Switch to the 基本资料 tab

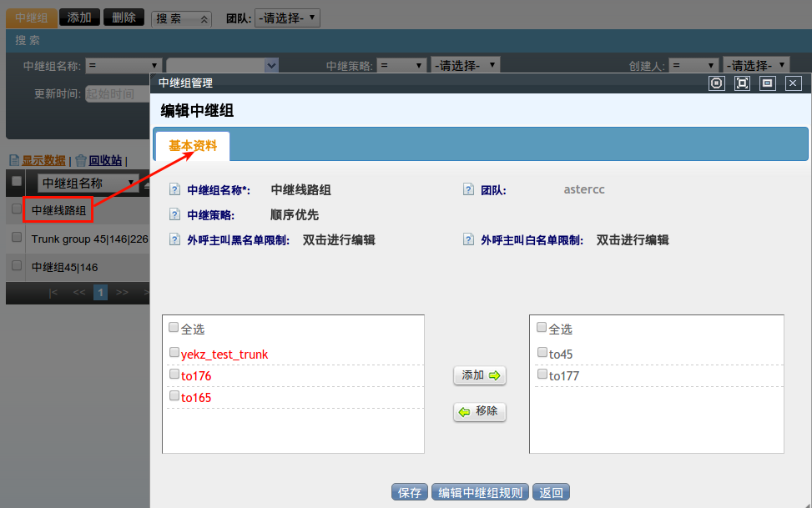193,145
